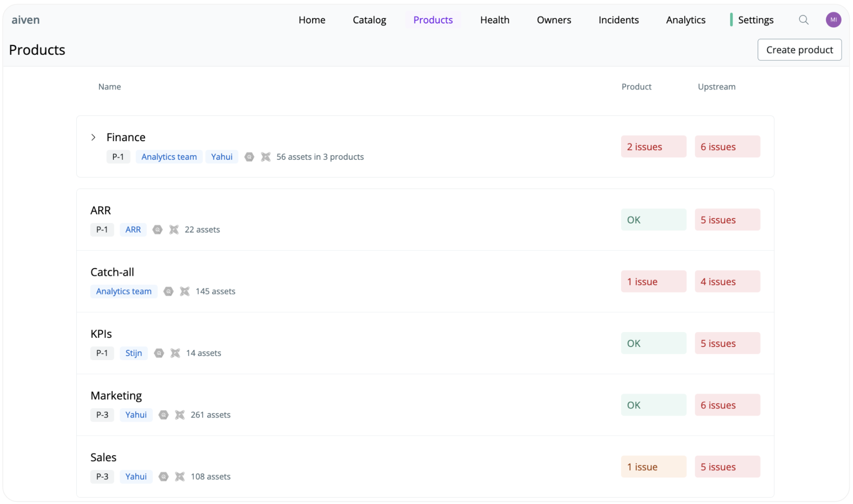Screen dimensions: 853x504
Task: Click the dbt icon in ARR row
Action: tap(174, 230)
